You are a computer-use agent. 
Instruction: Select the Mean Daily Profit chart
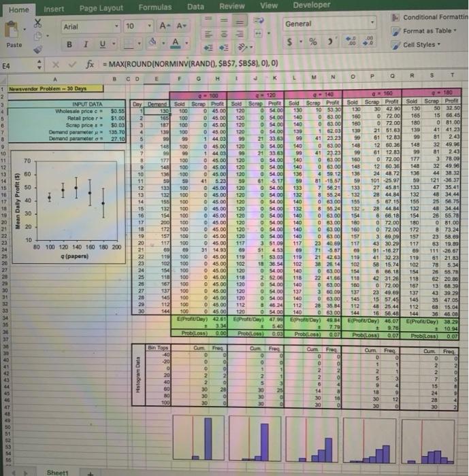pyautogui.click(x=68, y=207)
